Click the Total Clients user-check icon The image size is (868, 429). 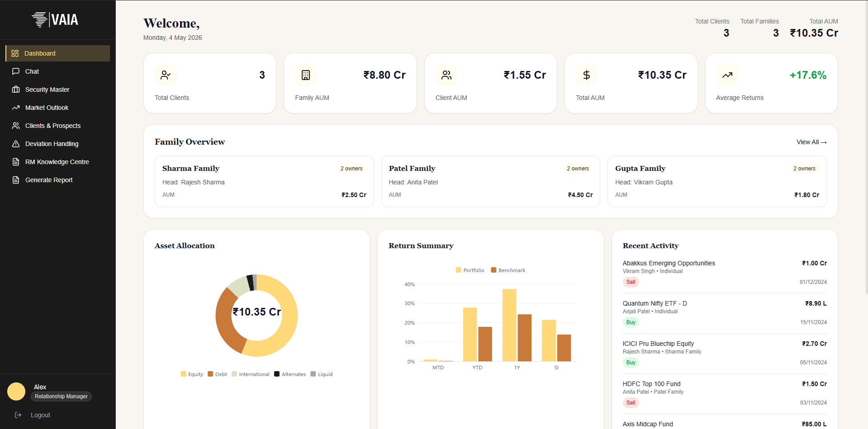(x=166, y=75)
